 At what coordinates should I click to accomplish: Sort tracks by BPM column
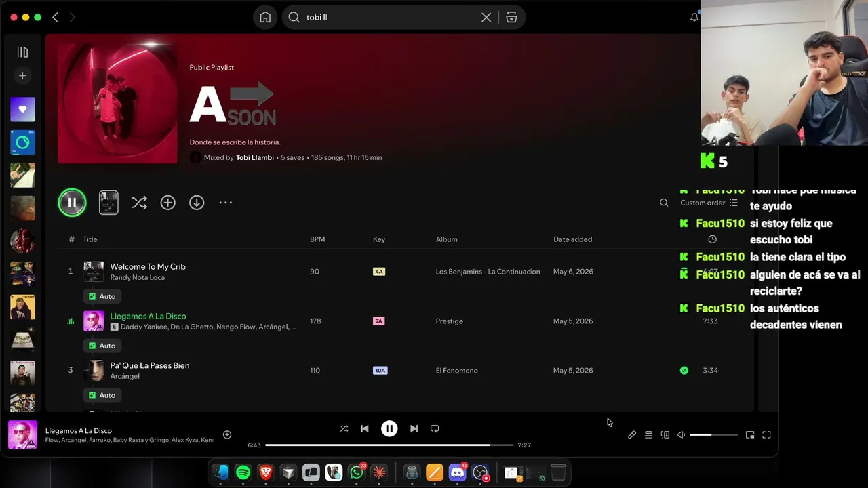pyautogui.click(x=317, y=239)
